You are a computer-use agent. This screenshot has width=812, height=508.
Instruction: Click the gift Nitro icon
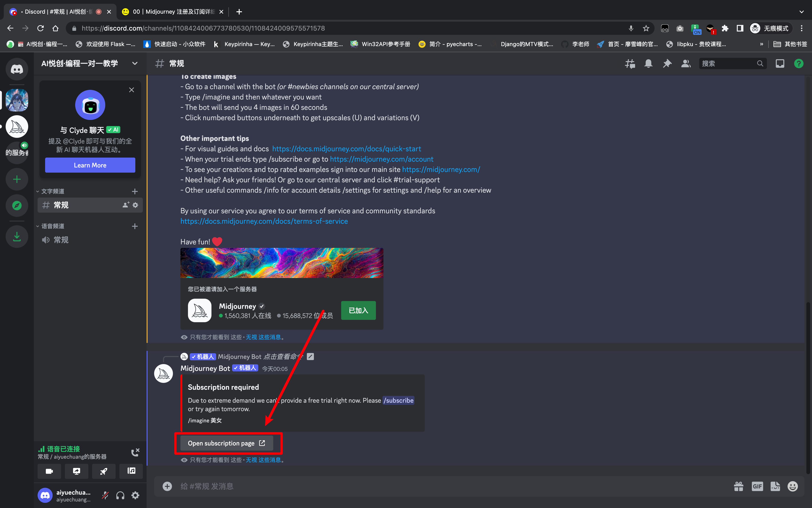[x=738, y=486]
